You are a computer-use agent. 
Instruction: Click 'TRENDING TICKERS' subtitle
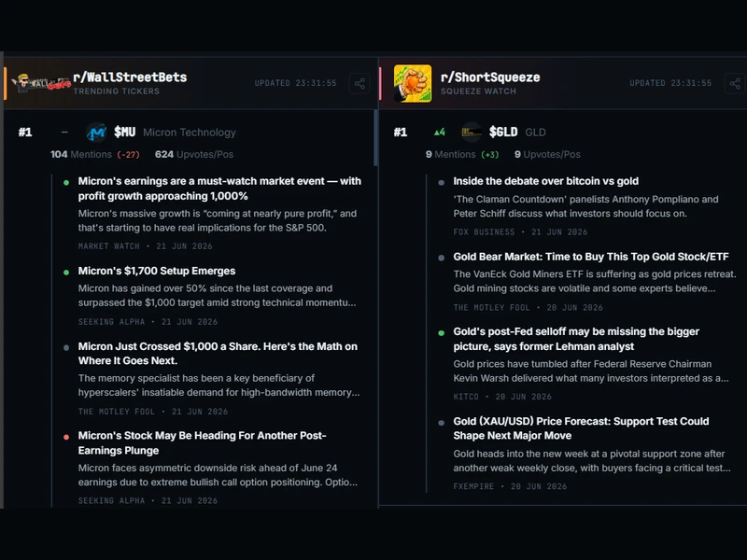click(116, 91)
